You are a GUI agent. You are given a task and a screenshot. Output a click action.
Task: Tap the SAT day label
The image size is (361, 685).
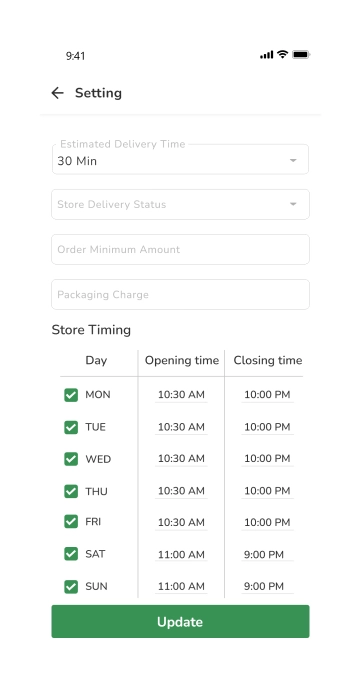tap(95, 554)
